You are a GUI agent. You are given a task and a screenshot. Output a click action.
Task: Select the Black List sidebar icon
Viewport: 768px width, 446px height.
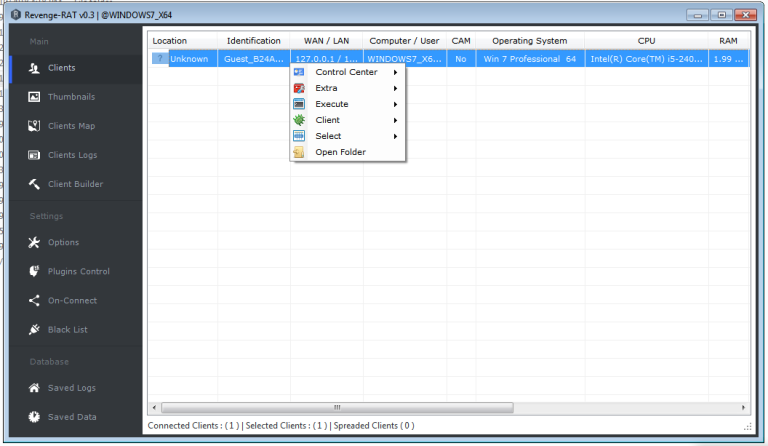[x=34, y=329]
